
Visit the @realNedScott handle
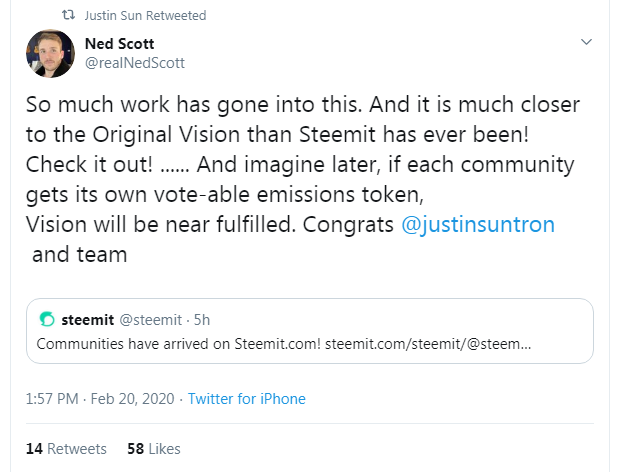coord(134,62)
